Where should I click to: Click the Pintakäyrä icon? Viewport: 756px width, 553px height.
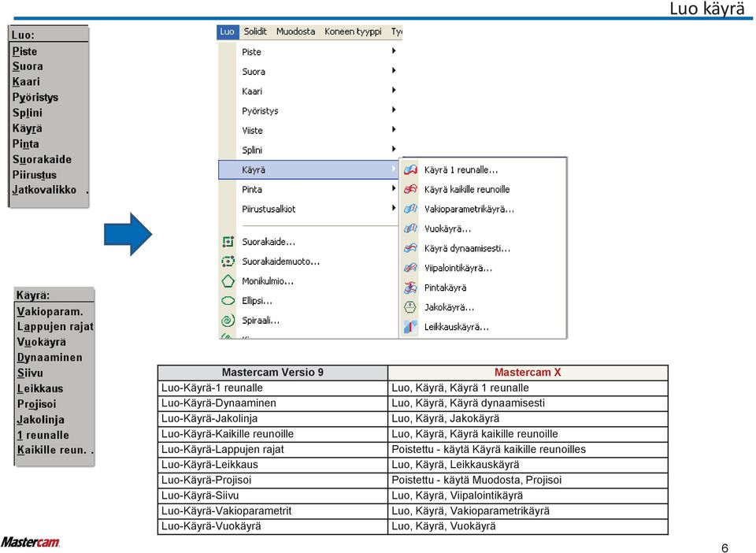click(x=410, y=288)
